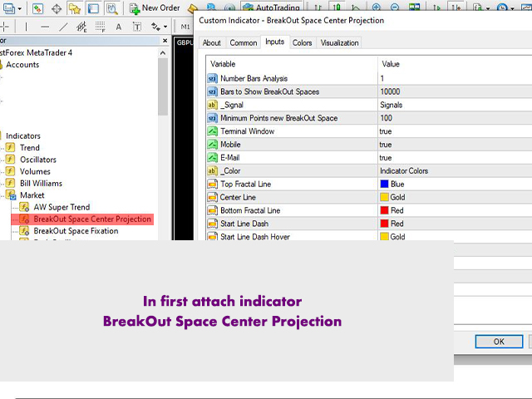Expand the Volumes folder
Screen dimensions: 532x399
pos(35,171)
